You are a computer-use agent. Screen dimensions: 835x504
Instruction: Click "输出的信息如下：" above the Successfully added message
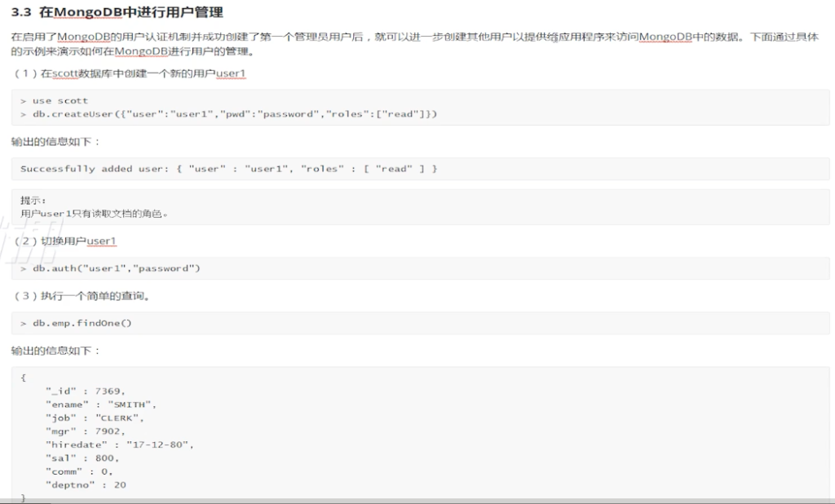point(56,142)
